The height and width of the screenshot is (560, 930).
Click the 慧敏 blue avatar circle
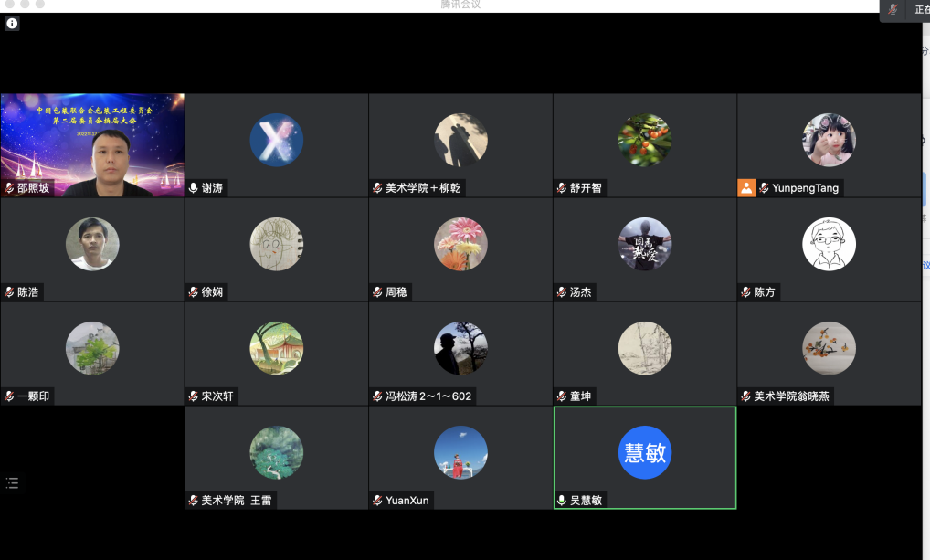(644, 452)
